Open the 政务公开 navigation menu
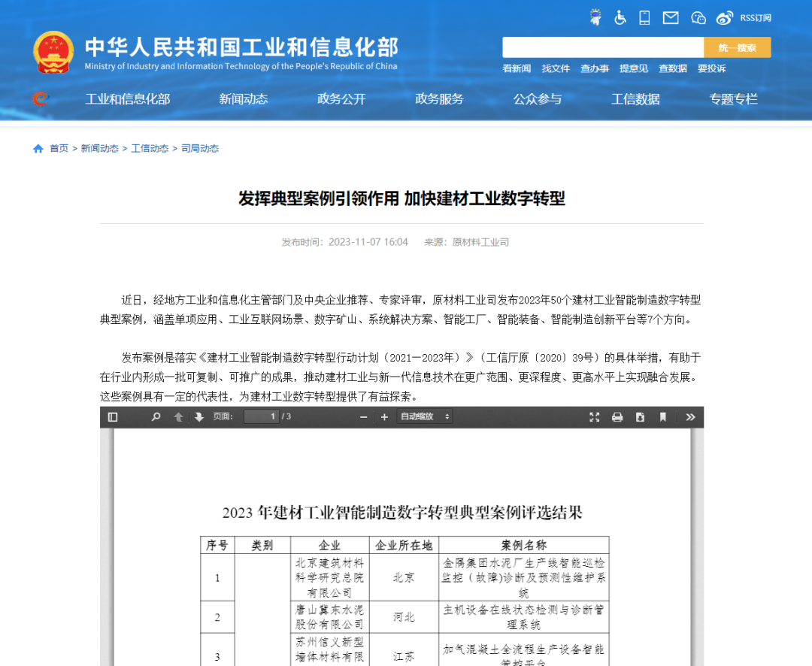 coord(341,98)
